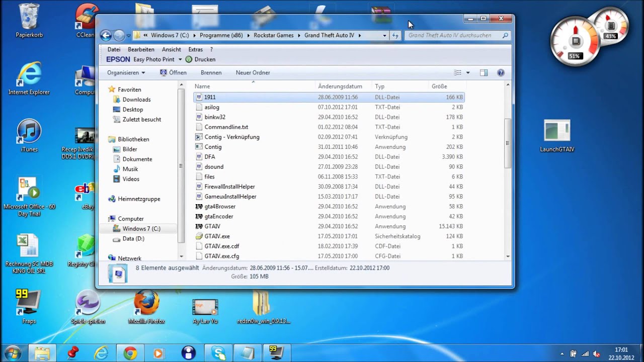The width and height of the screenshot is (644, 362).
Task: Click the Drucken button
Action: click(x=200, y=59)
